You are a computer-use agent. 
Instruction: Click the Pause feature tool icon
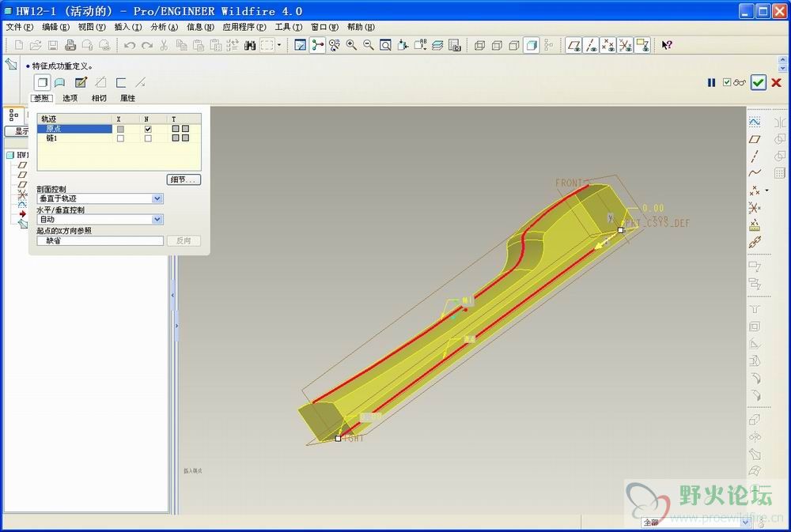coord(711,83)
